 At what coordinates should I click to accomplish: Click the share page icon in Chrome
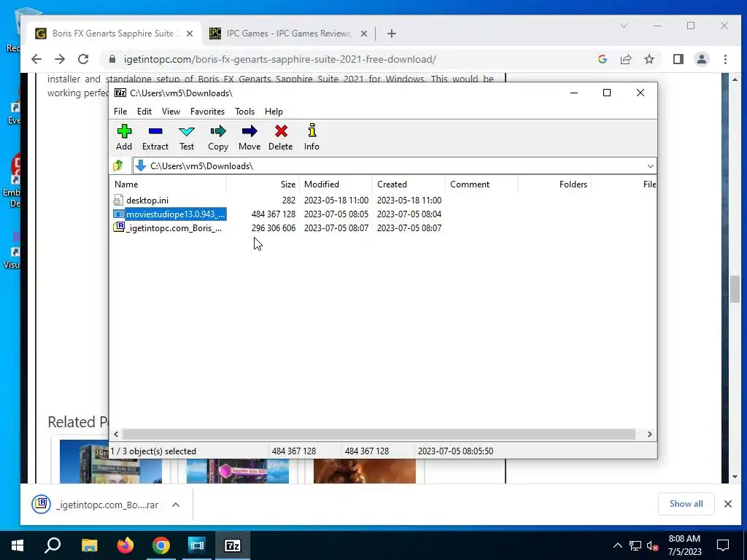tap(625, 59)
